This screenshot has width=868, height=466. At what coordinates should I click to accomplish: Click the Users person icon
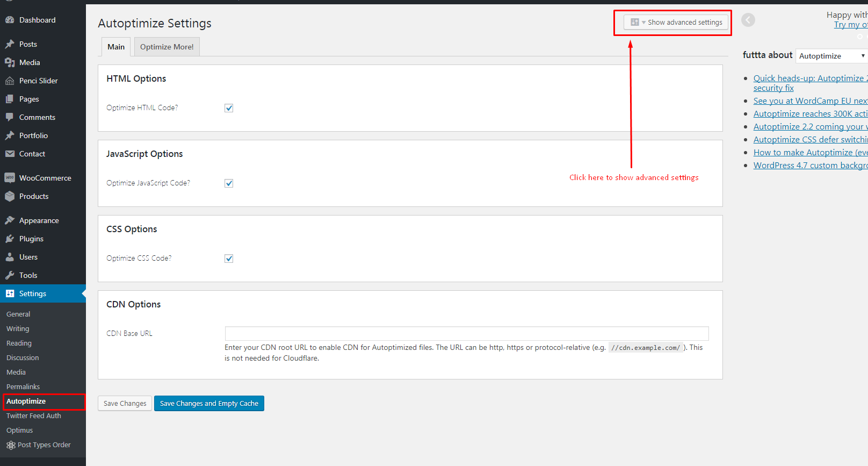(x=10, y=257)
